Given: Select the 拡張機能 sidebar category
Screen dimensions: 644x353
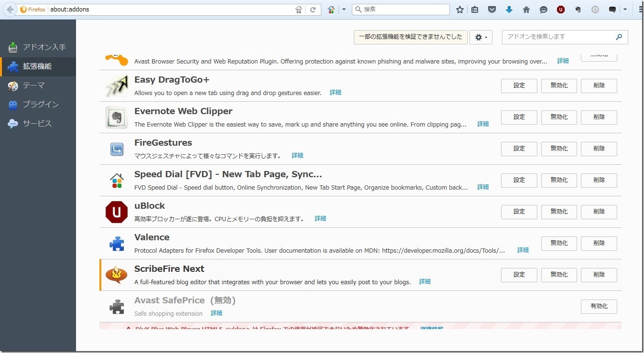Looking at the screenshot, I should tap(38, 66).
